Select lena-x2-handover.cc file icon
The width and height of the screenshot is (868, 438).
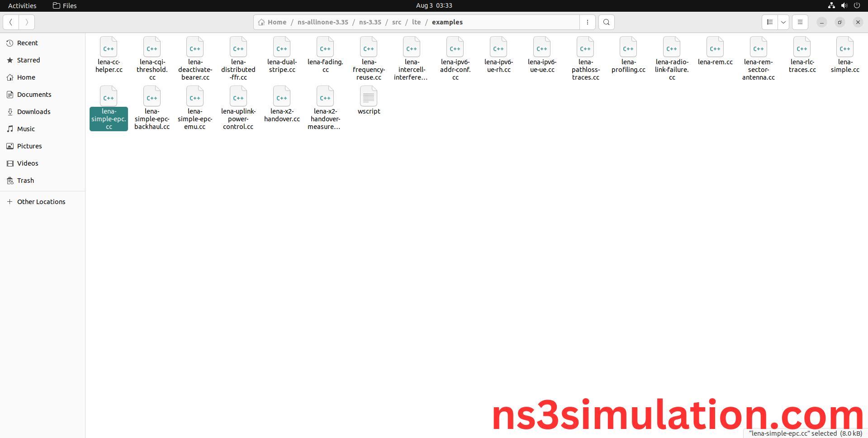pos(282,97)
